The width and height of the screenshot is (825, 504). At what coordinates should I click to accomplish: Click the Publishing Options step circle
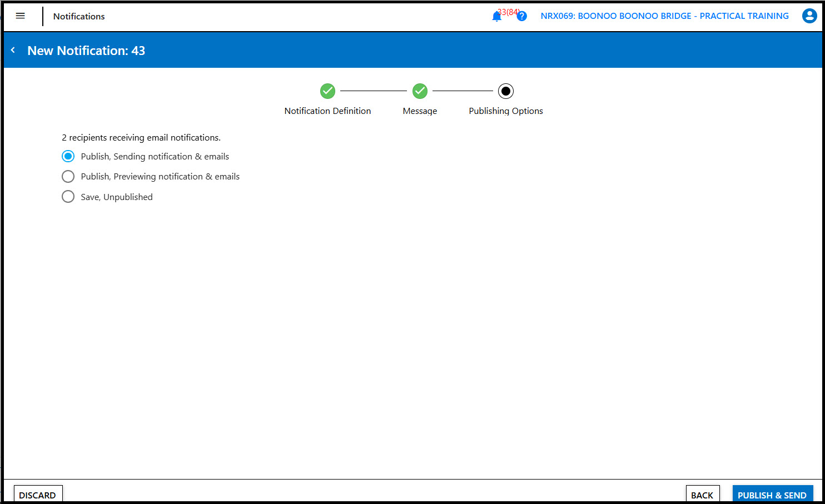coord(505,91)
